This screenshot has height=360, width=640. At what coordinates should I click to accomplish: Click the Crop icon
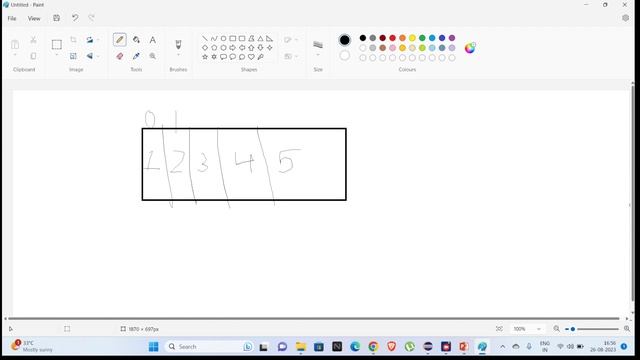pyautogui.click(x=73, y=40)
